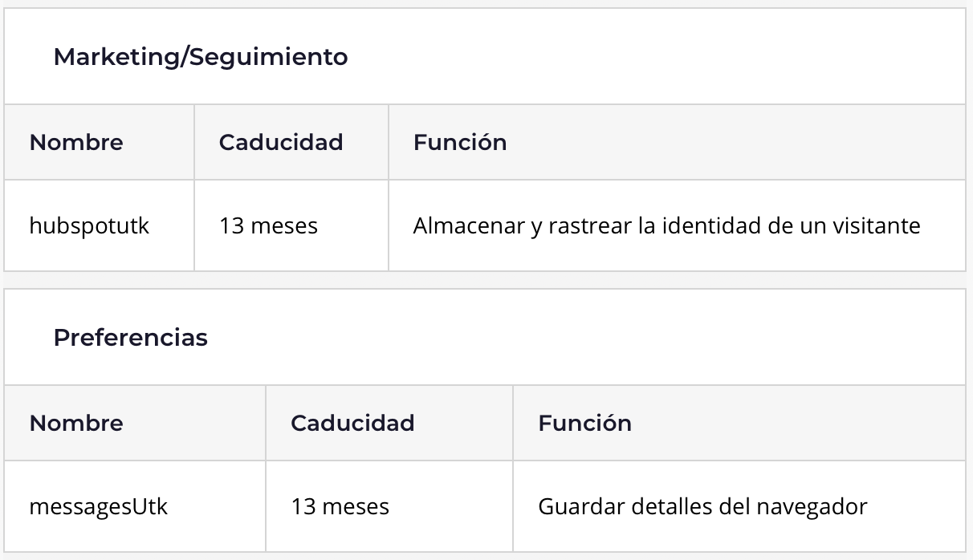Image resolution: width=973 pixels, height=560 pixels.
Task: Click the Función header in the Preferencias table
Action: (x=584, y=424)
